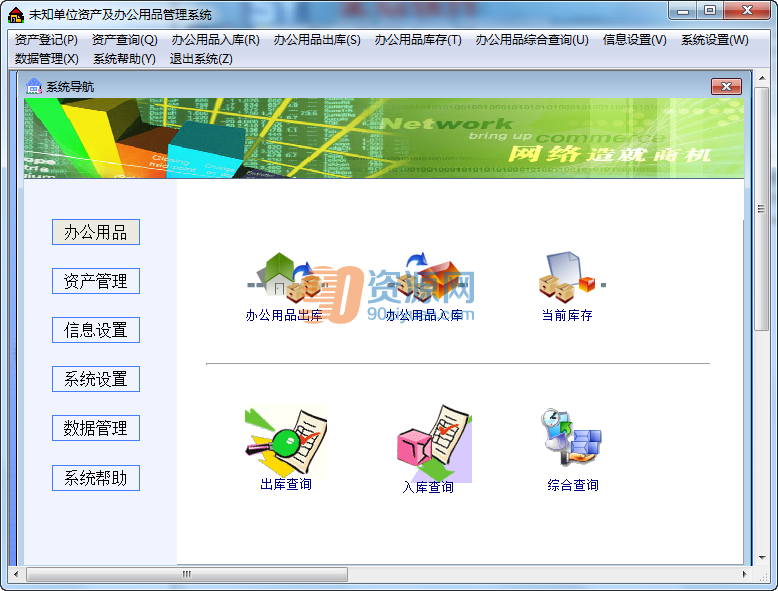Screen dimensions: 778x591
Task: Open the 综合查询 icon
Action: coord(571,437)
